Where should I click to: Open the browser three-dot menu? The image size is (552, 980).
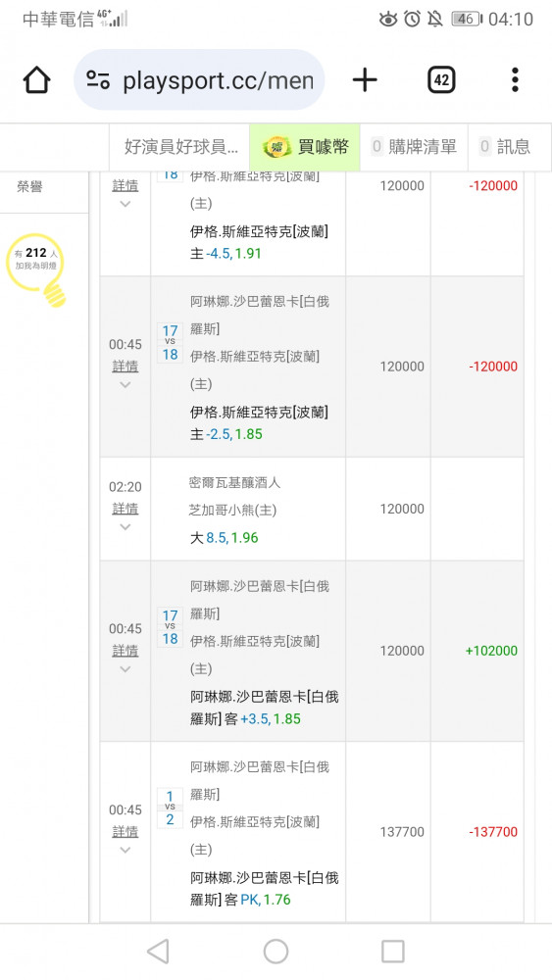(515, 80)
